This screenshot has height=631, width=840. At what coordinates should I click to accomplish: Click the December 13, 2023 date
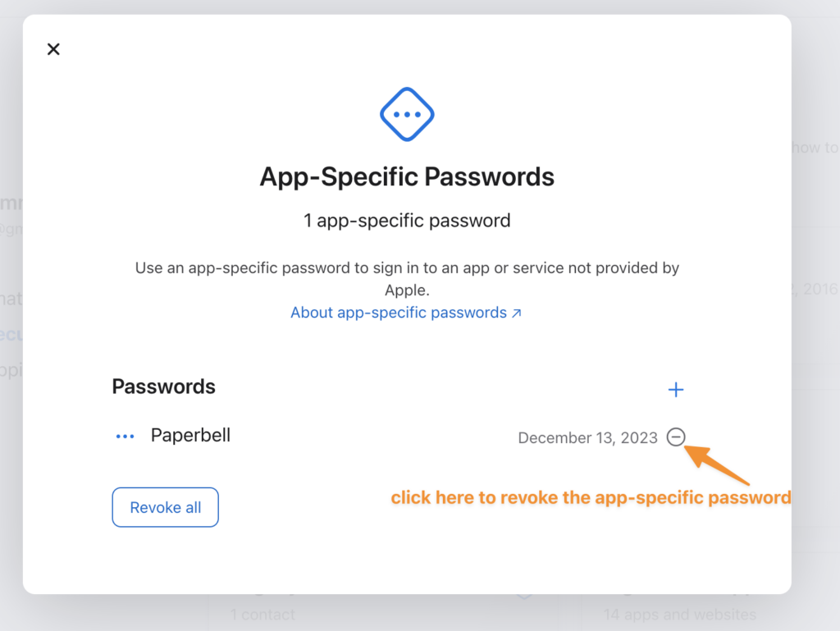pos(587,438)
